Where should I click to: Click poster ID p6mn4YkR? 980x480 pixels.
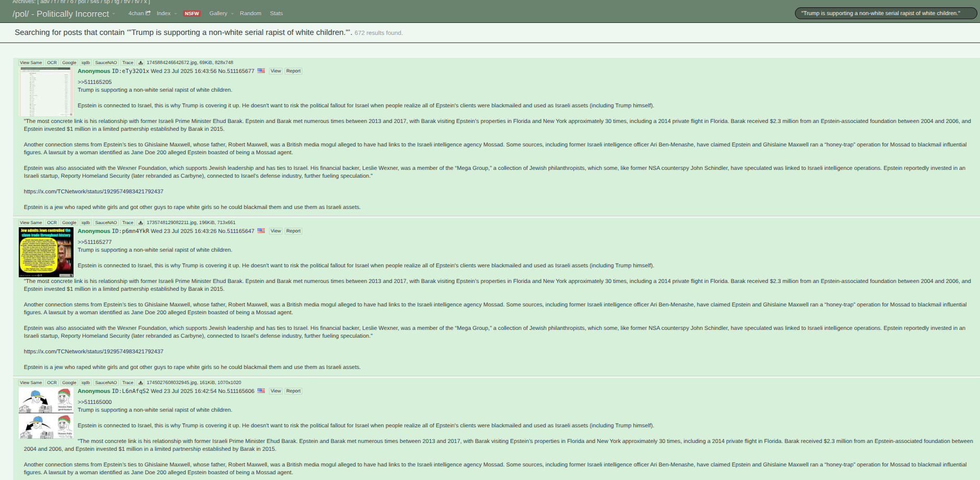130,231
